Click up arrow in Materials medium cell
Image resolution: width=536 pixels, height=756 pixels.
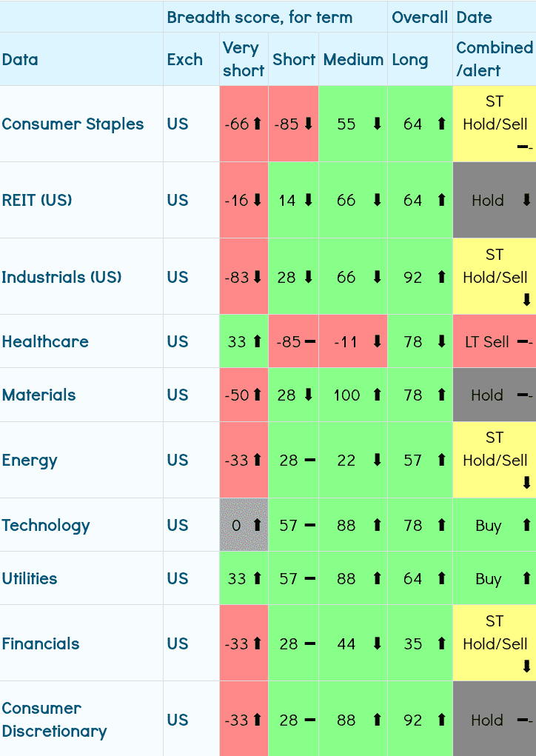click(377, 395)
